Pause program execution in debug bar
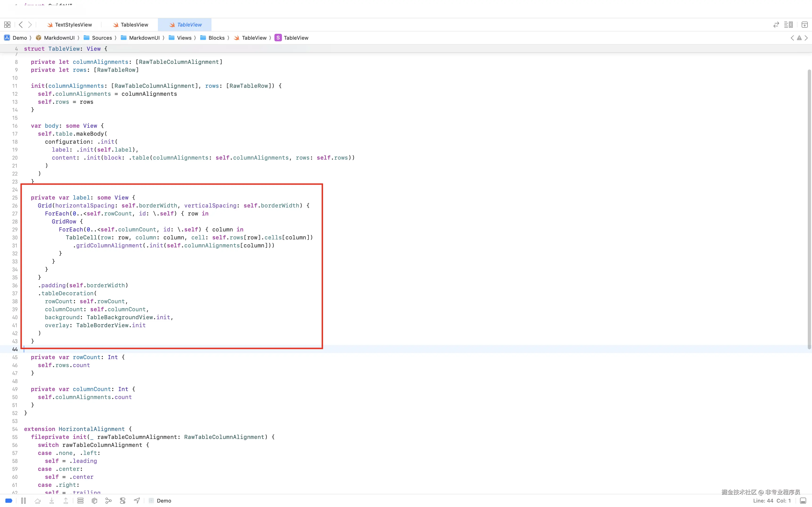This screenshot has width=812, height=507. (23, 501)
